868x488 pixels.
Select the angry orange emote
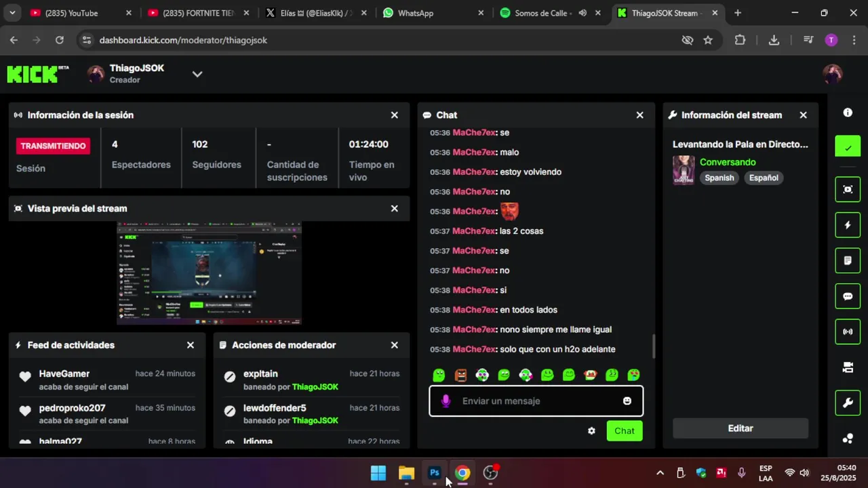point(460,375)
